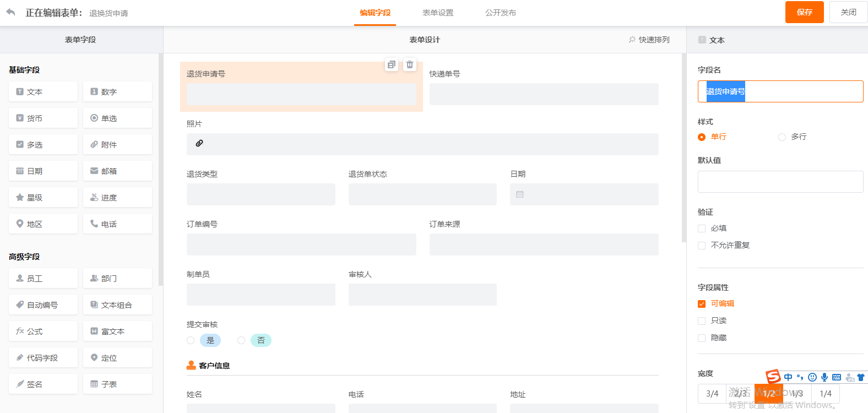Add a 进度 field
Image resolution: width=868 pixels, height=413 pixels.
117,197
